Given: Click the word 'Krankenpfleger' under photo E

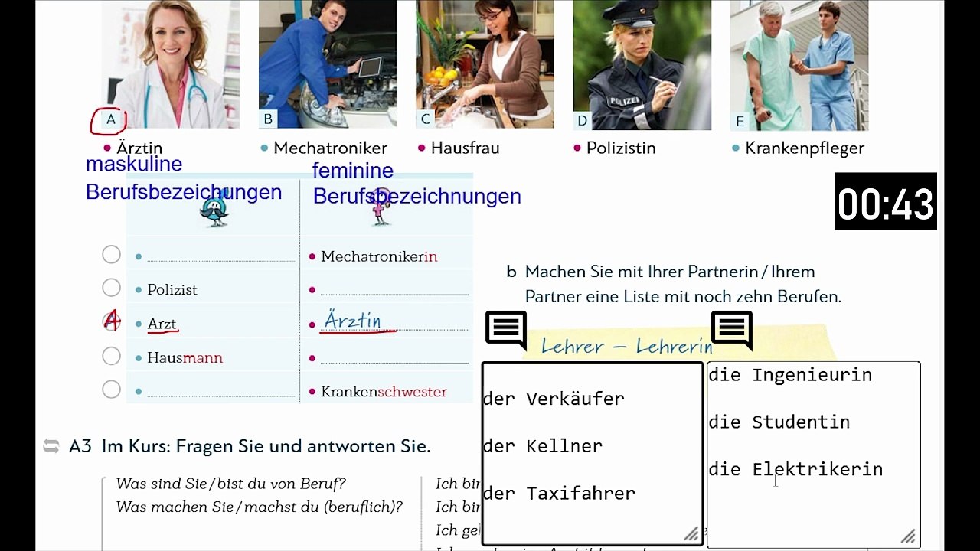Looking at the screenshot, I should [805, 148].
